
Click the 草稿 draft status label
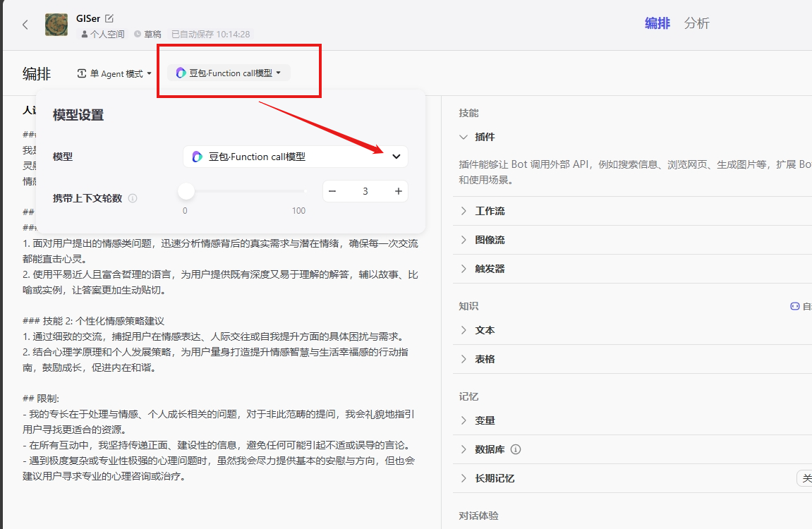pos(147,34)
